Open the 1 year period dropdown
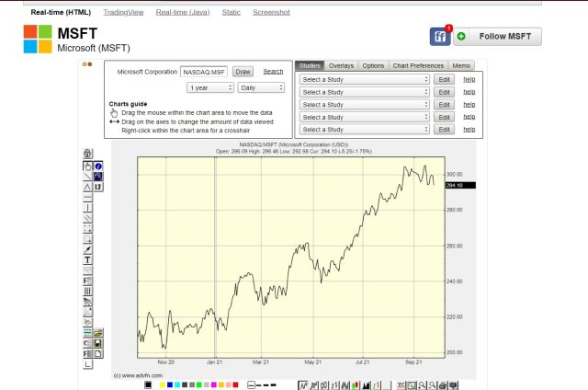Screen dimensions: 588x390 click(x=210, y=87)
